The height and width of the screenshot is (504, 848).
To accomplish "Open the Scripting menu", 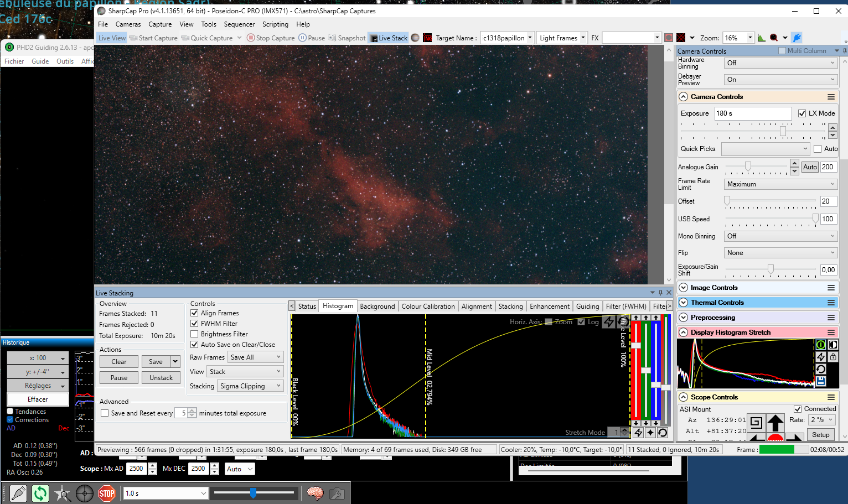I will point(275,24).
